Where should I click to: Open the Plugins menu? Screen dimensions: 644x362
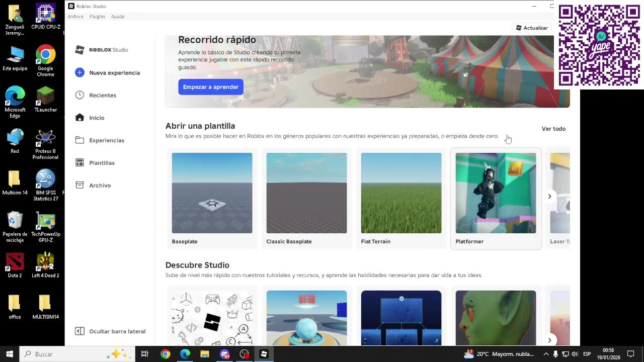97,17
